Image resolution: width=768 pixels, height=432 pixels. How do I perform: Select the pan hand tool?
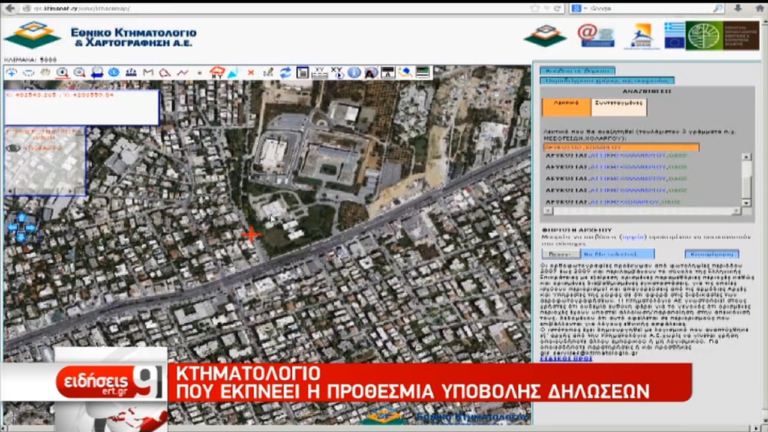point(45,73)
